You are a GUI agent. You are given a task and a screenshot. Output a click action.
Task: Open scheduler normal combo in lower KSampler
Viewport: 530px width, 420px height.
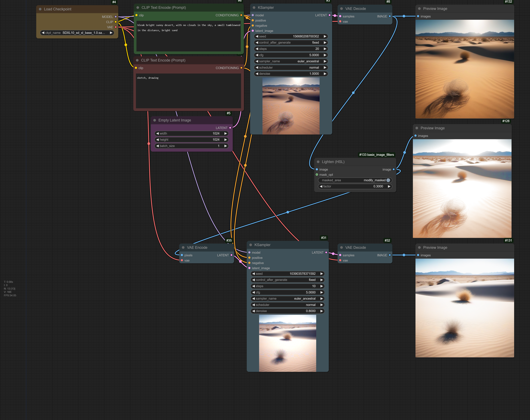click(x=287, y=305)
